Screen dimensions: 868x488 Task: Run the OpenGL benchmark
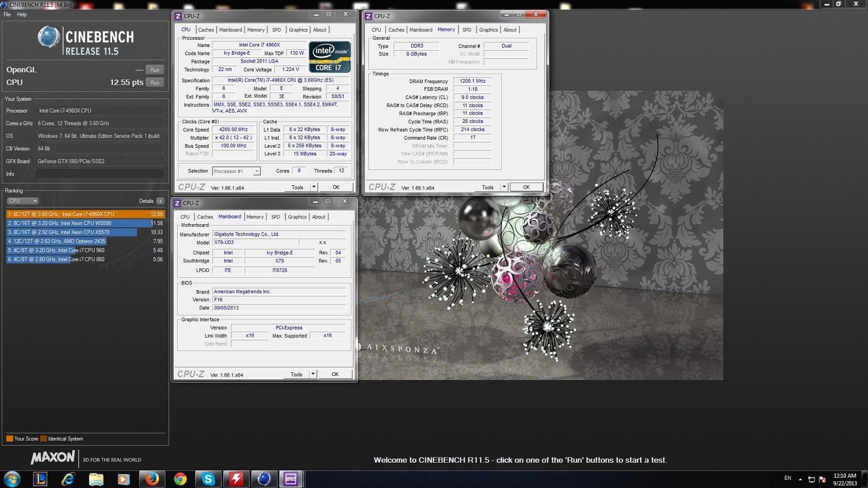click(x=154, y=70)
